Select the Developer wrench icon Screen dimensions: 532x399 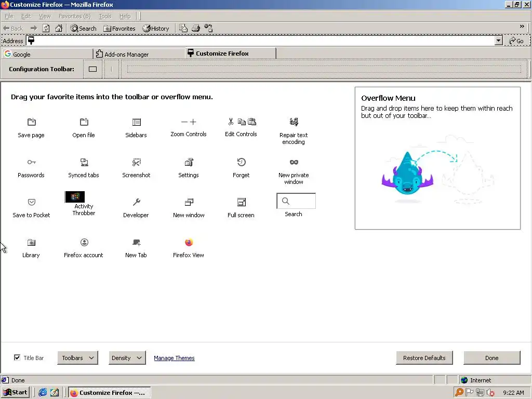click(x=137, y=202)
